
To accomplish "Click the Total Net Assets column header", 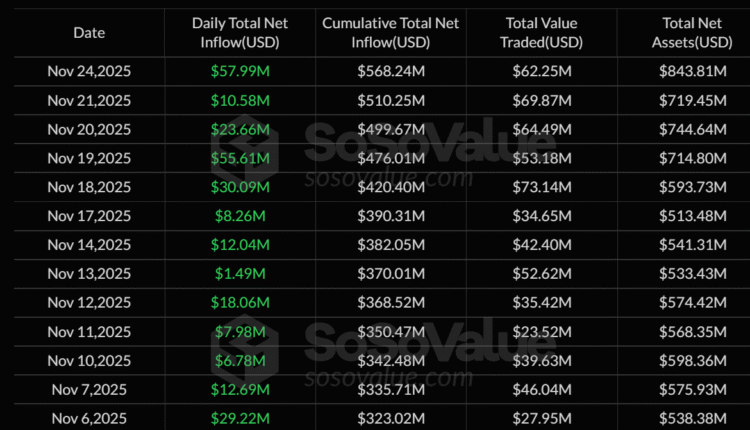I will coord(695,32).
